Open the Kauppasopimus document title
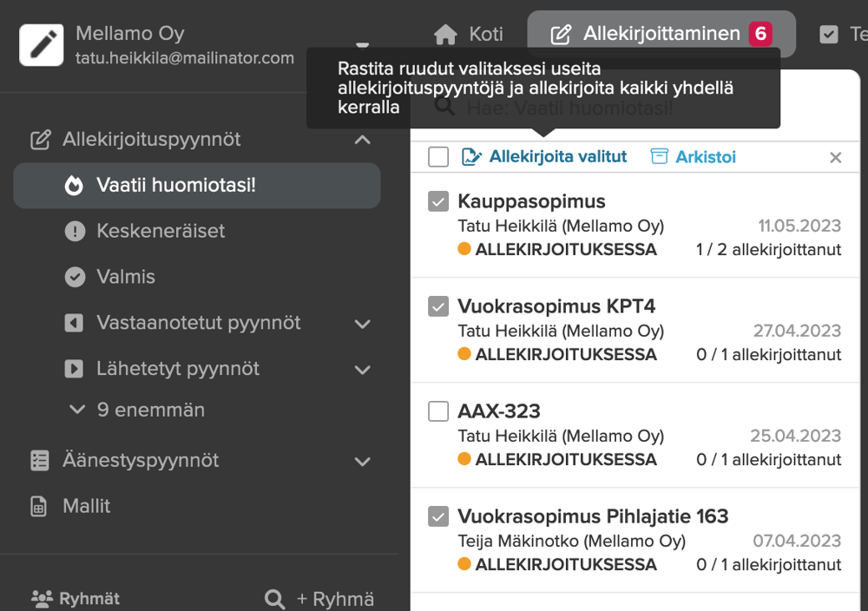This screenshot has width=868, height=611. (x=531, y=201)
